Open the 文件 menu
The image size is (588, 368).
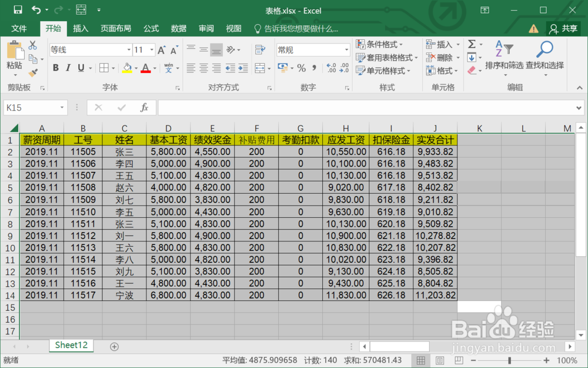click(19, 28)
